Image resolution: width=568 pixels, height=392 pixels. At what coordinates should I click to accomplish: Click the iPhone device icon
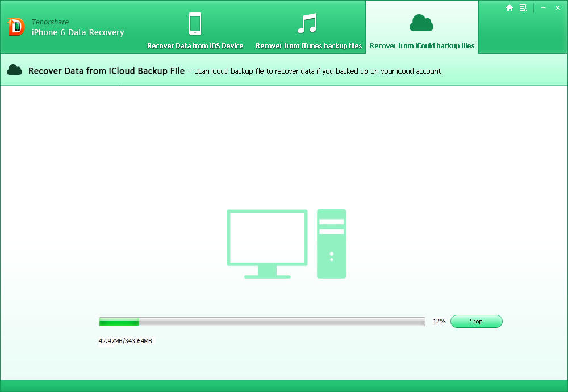click(195, 23)
